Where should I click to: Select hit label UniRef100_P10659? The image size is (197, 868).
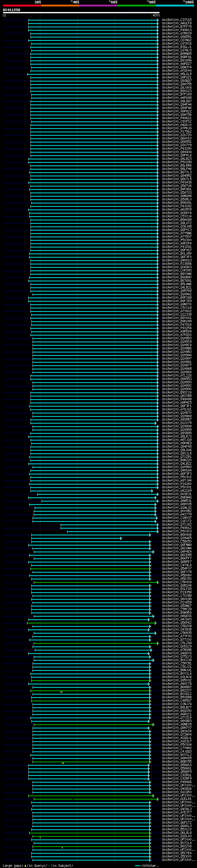point(177,602)
